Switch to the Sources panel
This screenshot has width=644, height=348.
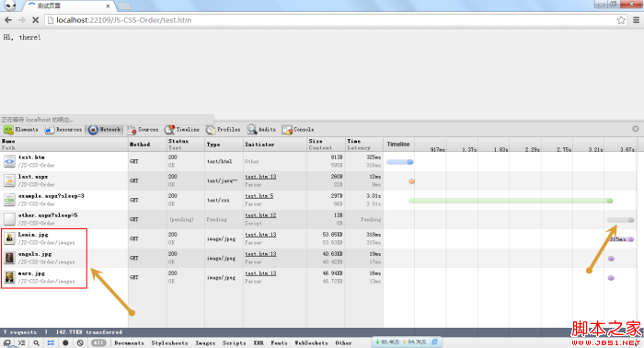[x=143, y=130]
